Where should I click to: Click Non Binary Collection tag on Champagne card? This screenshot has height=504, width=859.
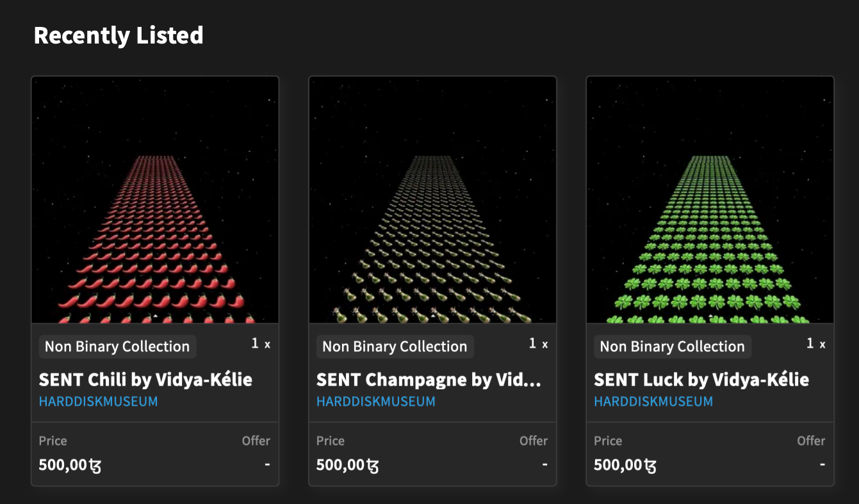click(x=395, y=346)
